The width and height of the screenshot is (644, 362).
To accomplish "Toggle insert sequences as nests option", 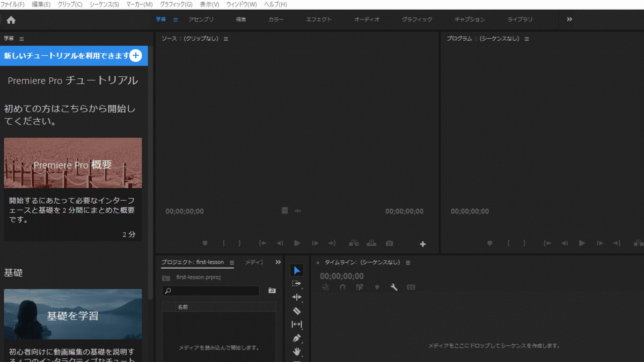I will (325, 287).
